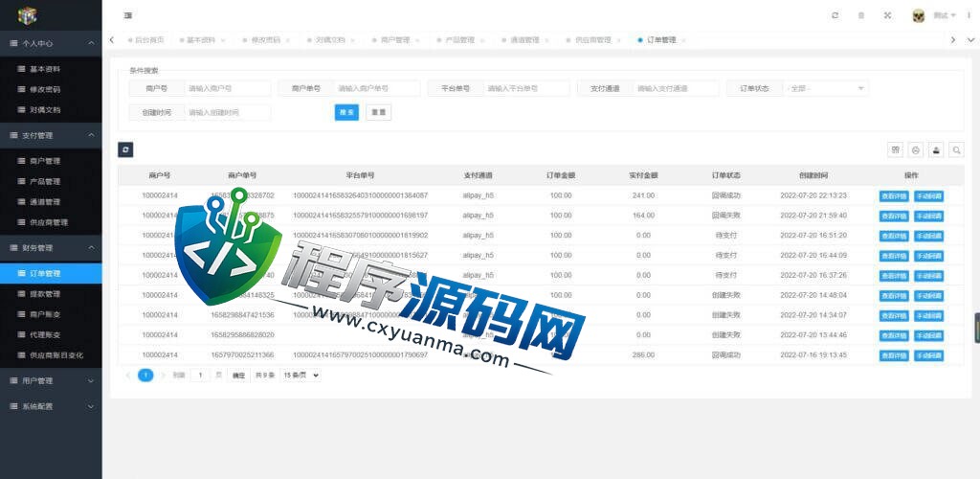
Task: Click the user avatar image
Action: coord(918,15)
